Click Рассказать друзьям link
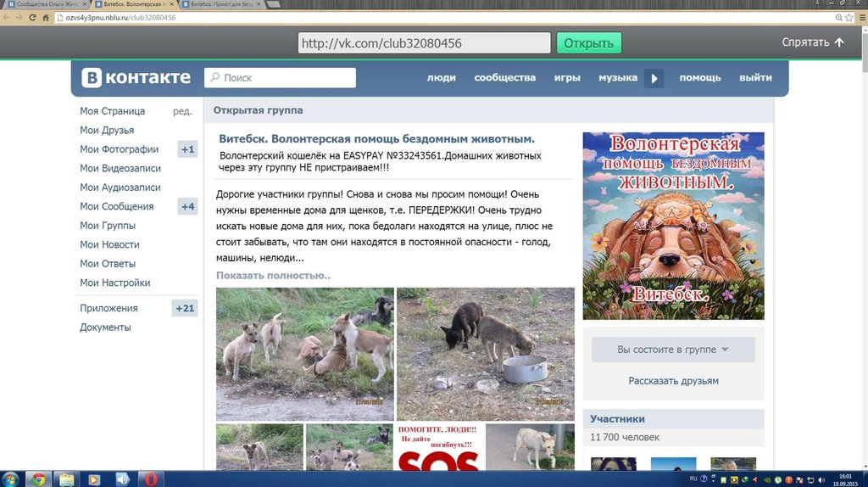868x487 pixels. pos(673,381)
